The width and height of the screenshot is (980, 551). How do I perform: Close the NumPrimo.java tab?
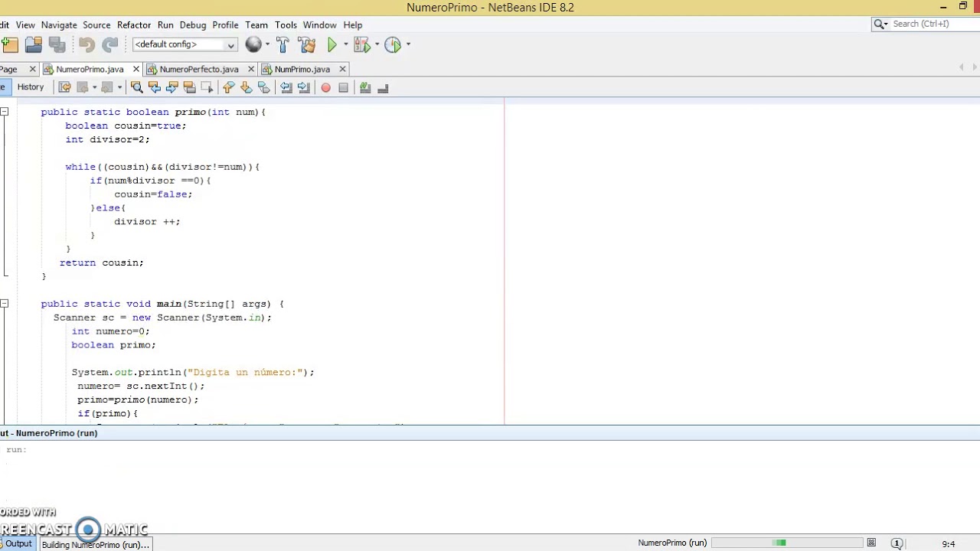click(x=342, y=69)
